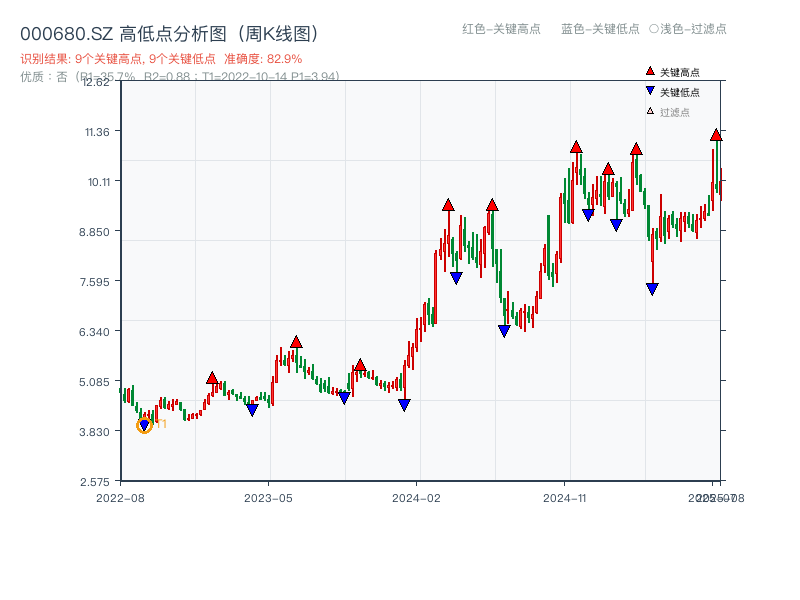Click the y-axis label 8.850
Screen dimensions: 800x600
[94, 232]
